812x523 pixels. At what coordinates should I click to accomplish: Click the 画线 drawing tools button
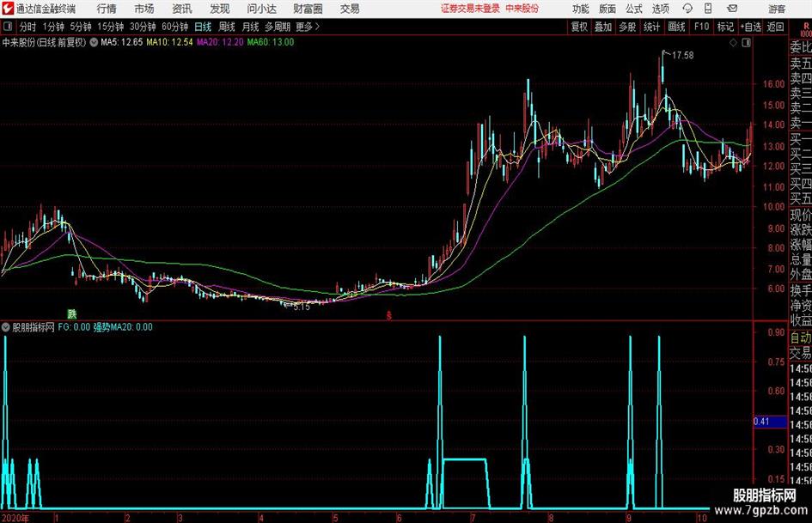pyautogui.click(x=676, y=27)
